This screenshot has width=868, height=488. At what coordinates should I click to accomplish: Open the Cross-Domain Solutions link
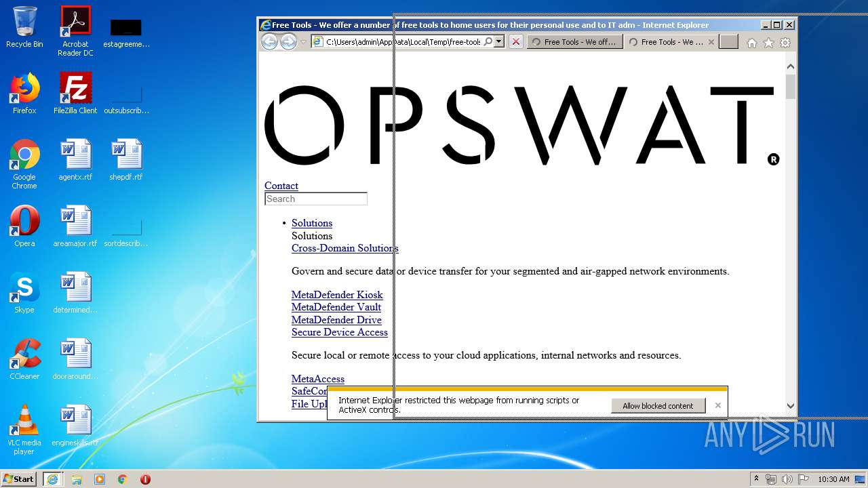344,248
